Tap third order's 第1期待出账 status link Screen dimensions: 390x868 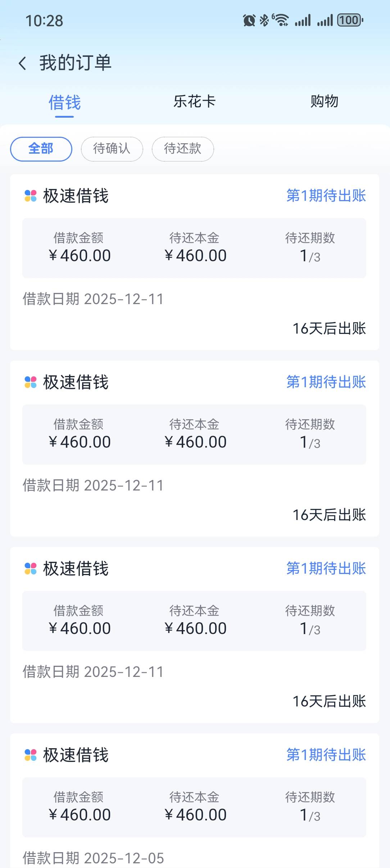point(326,569)
